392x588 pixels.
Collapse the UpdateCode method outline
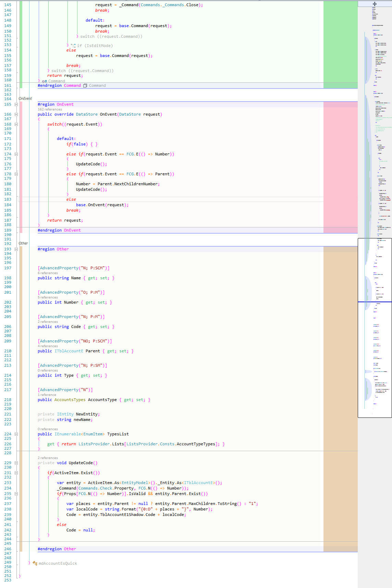tap(16, 463)
